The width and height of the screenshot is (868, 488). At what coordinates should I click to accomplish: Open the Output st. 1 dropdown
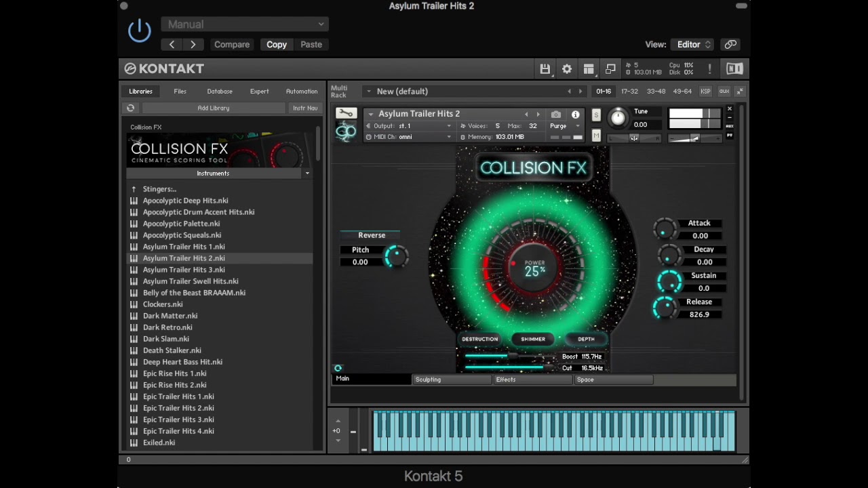pyautogui.click(x=409, y=126)
